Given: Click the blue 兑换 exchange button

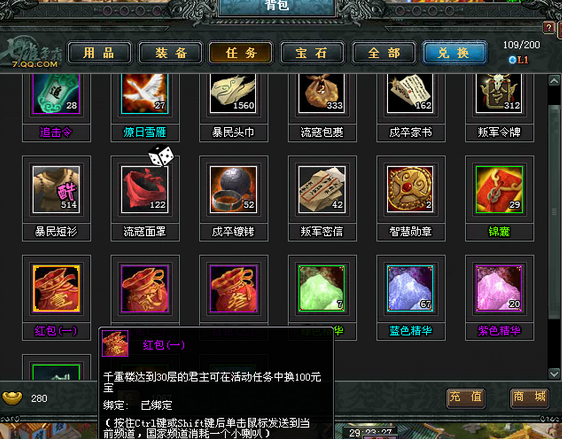Looking at the screenshot, I should tap(454, 53).
